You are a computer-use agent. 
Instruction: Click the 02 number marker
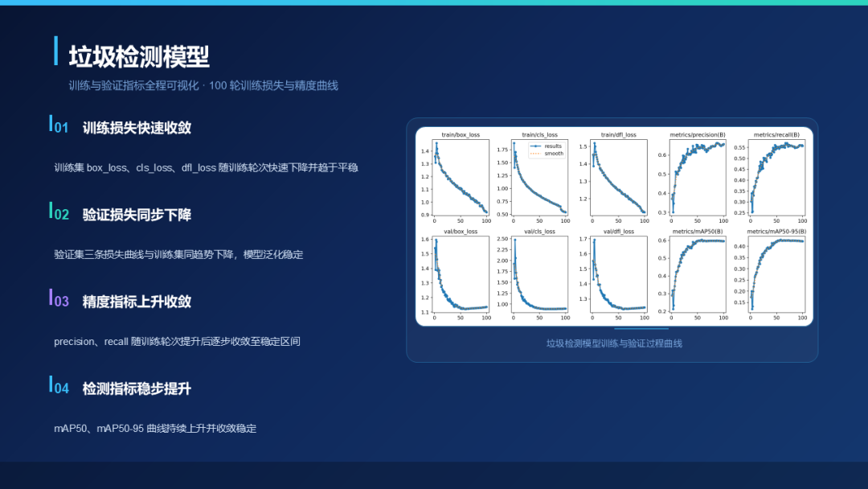tap(61, 215)
